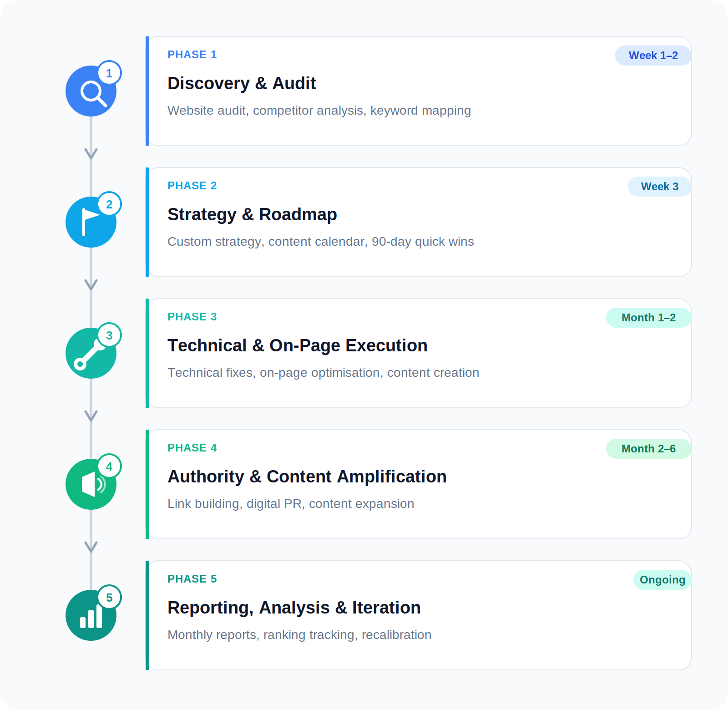Click the Reporting, Analysis & Iteration heading
Viewport: 728px width, 710px height.
[294, 608]
